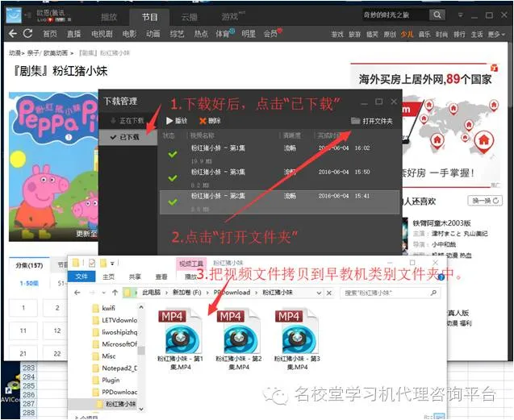Open the 体育 channel
The height and width of the screenshot is (420, 514).
tap(223, 34)
